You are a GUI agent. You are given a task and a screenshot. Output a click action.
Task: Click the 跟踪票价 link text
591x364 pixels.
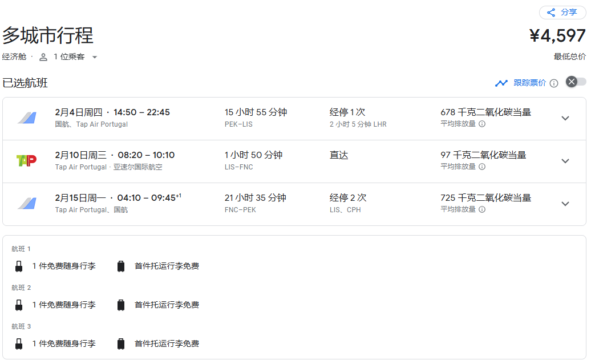pyautogui.click(x=529, y=83)
